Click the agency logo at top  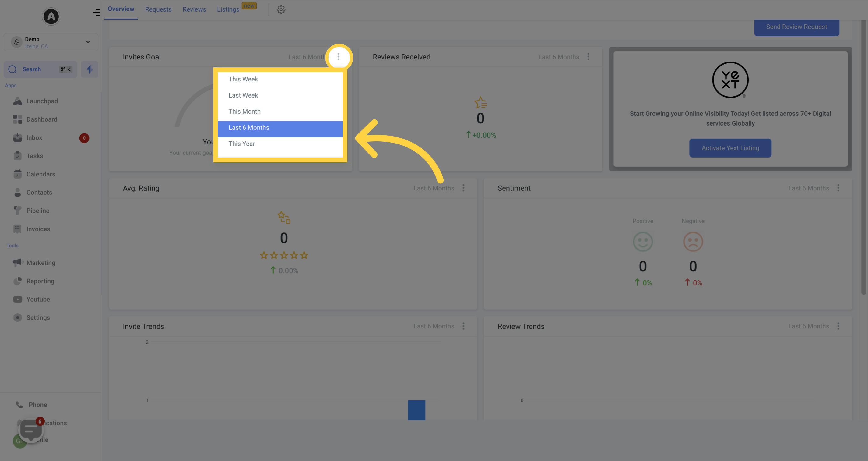(51, 16)
